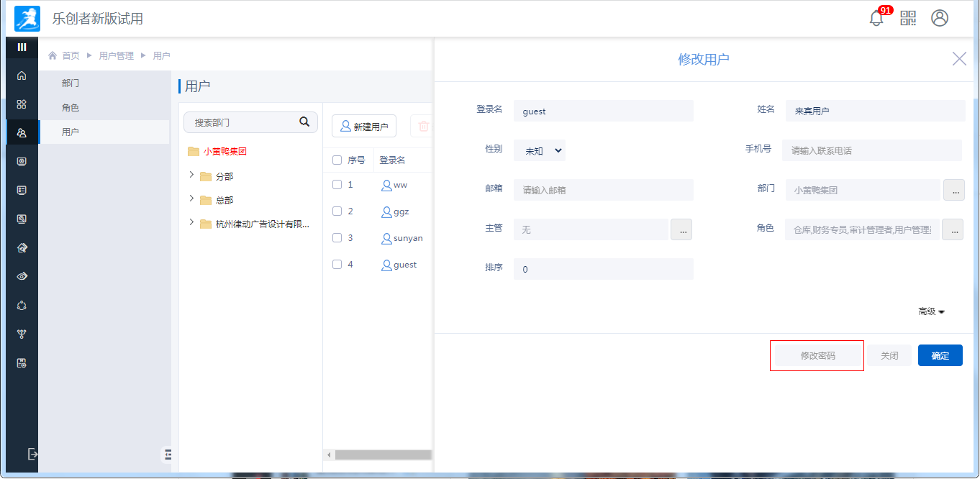
Task: Click the horizontal scrollbar under user table
Action: pyautogui.click(x=381, y=455)
